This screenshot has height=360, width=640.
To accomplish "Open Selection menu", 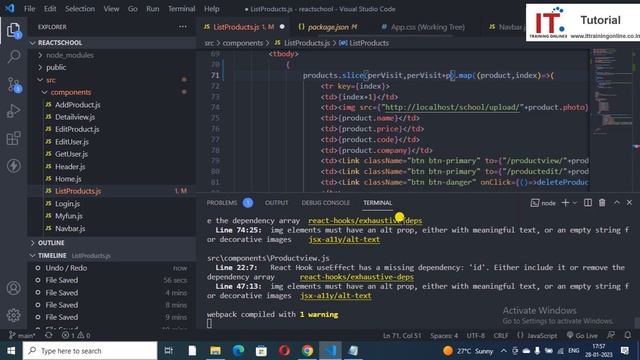I will coord(80,9).
